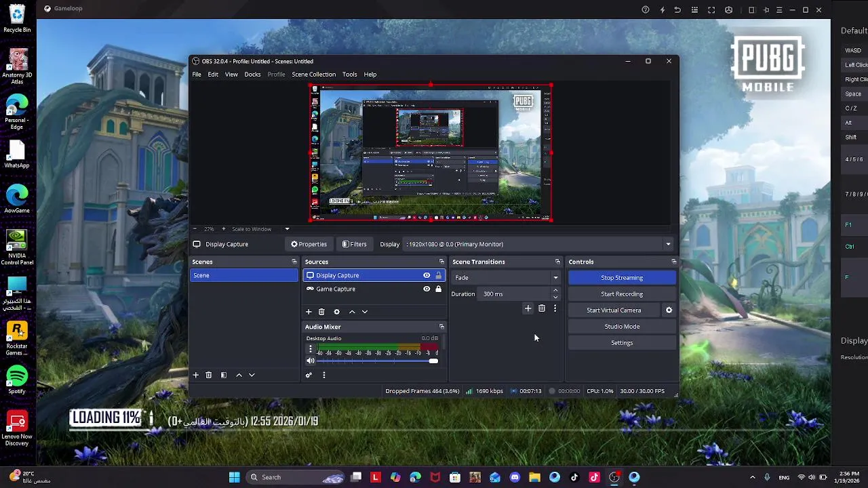Open the Docks menu
Screen dimensions: 868x488
click(x=252, y=75)
